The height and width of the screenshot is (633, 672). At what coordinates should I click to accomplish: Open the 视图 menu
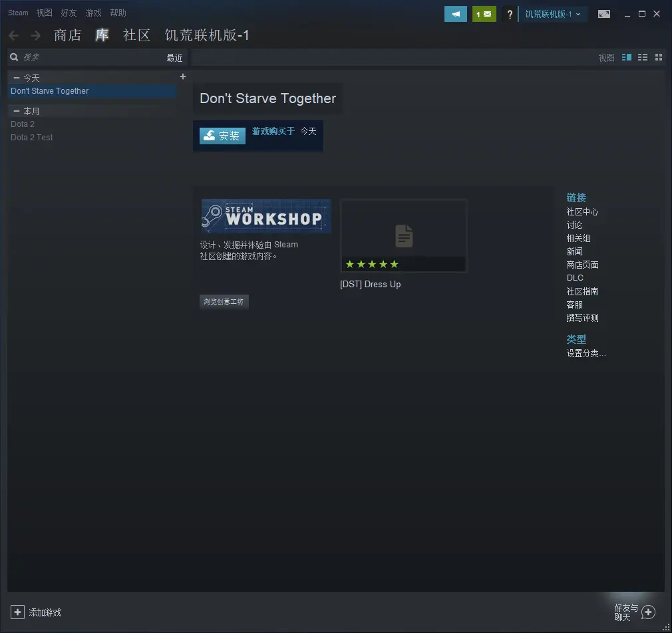click(x=44, y=13)
